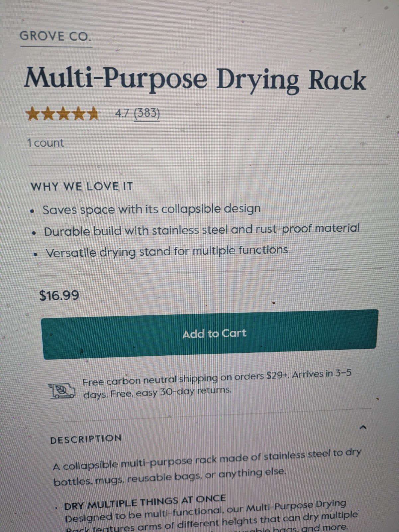The image size is (399, 532).
Task: Click the $16.99 price label
Action: pyautogui.click(x=59, y=295)
